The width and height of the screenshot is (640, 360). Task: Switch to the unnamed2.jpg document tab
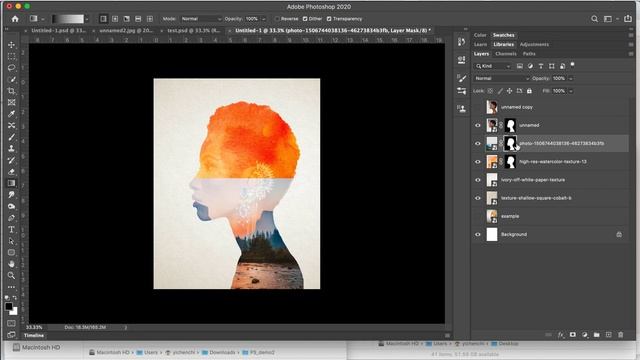coord(126,31)
